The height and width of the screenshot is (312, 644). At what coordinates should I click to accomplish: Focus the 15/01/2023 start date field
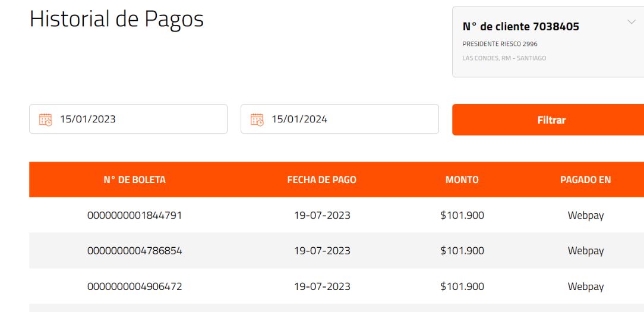point(128,119)
